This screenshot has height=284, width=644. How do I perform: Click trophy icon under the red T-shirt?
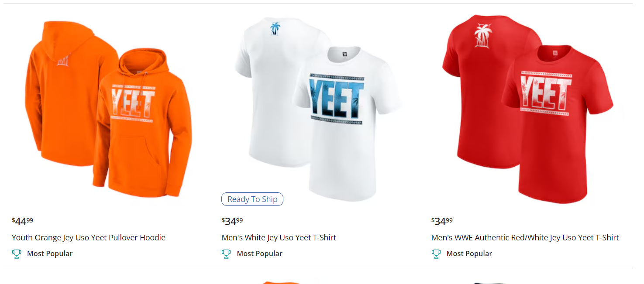click(x=436, y=253)
